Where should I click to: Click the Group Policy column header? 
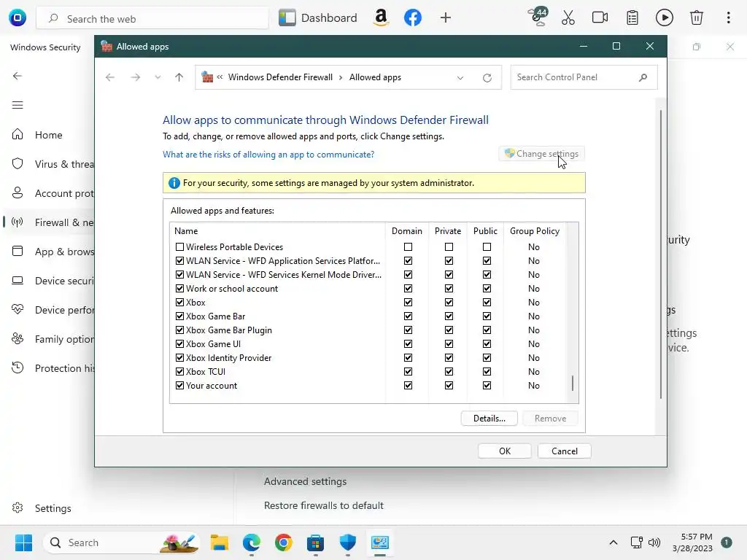tap(535, 231)
